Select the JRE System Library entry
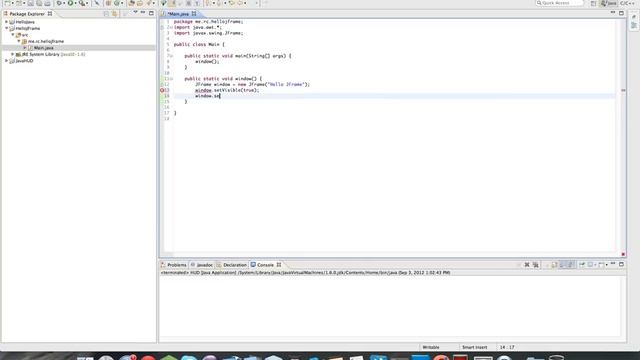 tap(50, 54)
